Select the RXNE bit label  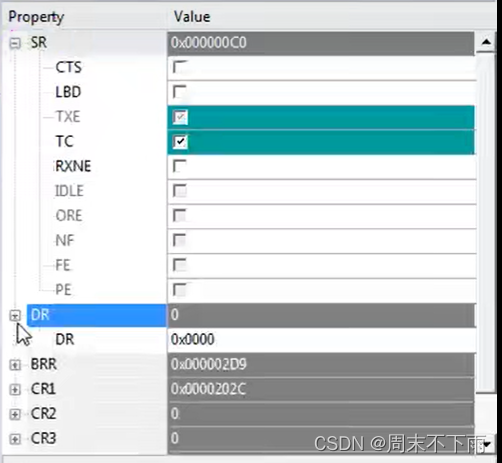pyautogui.click(x=73, y=166)
